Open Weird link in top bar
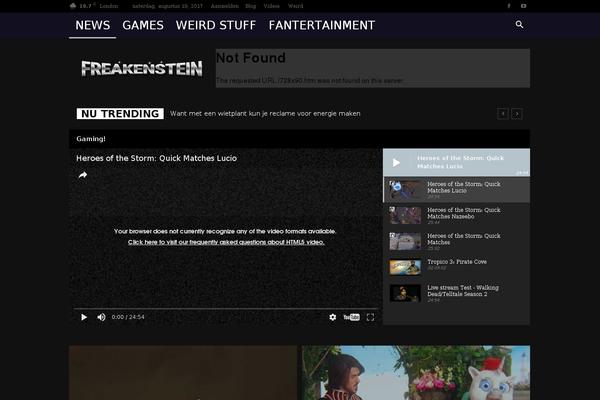The image size is (600, 400). pyautogui.click(x=295, y=6)
